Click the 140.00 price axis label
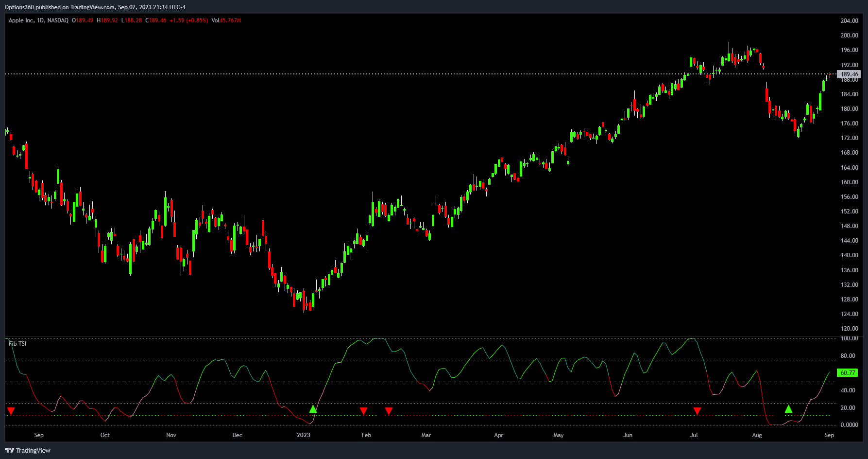 [x=850, y=255]
